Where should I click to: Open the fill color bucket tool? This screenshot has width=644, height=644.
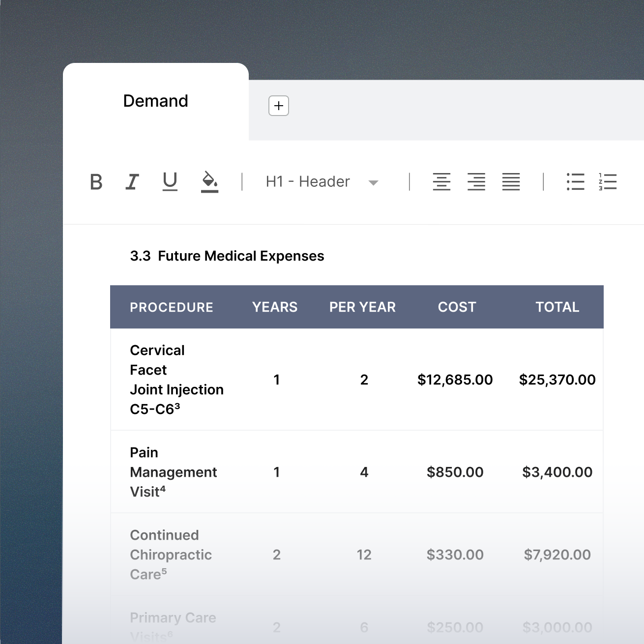tap(209, 181)
